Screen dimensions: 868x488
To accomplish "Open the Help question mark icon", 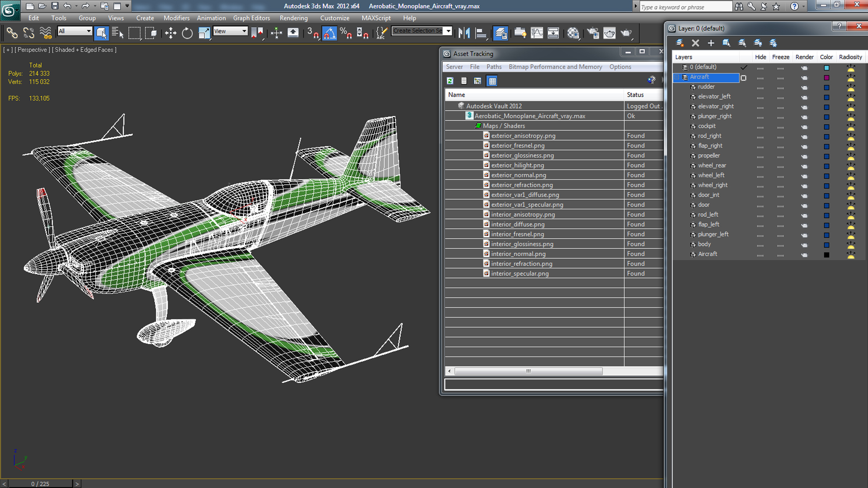I will [x=794, y=6].
